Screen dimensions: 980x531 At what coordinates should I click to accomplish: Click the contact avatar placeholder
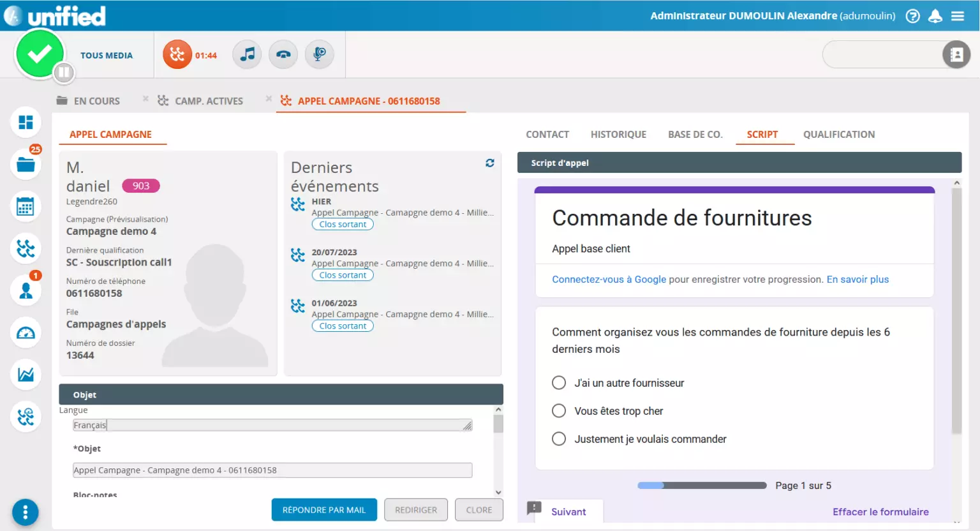214,305
